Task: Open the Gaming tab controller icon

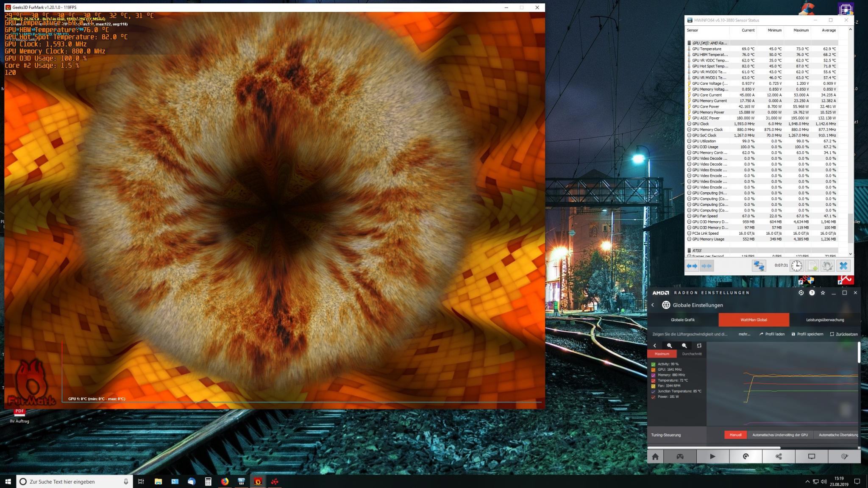Action: click(x=680, y=457)
